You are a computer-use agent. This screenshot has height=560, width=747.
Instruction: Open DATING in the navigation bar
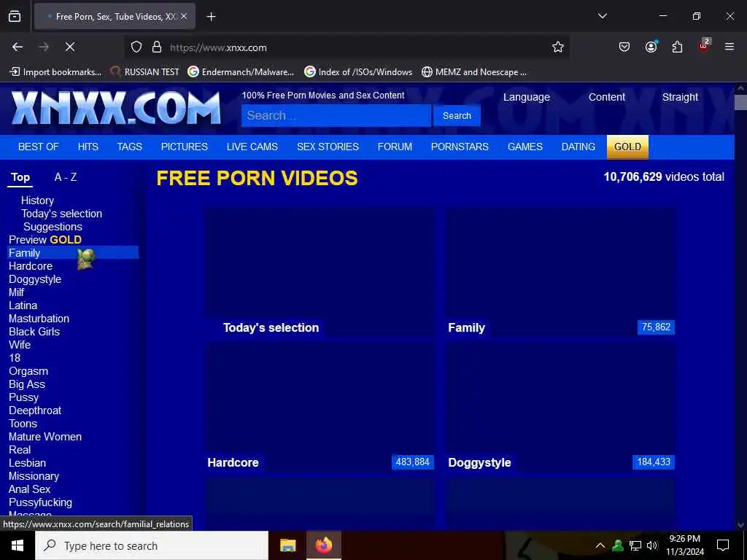[x=578, y=147]
